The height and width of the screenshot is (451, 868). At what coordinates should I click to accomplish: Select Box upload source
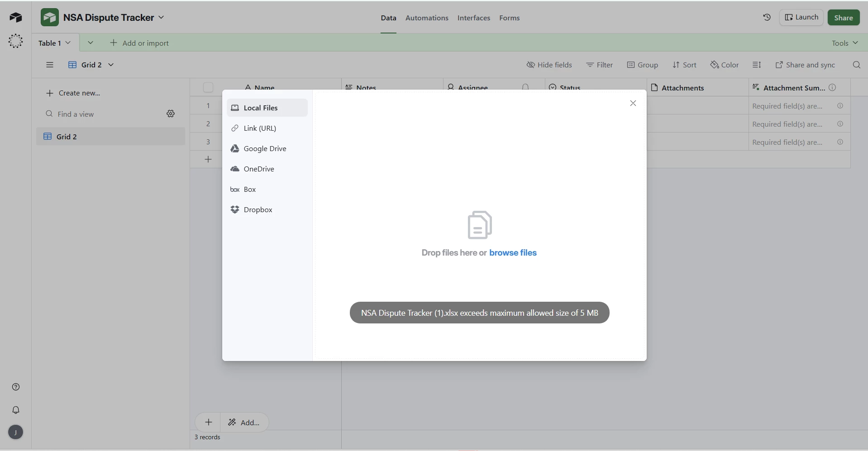click(x=267, y=189)
